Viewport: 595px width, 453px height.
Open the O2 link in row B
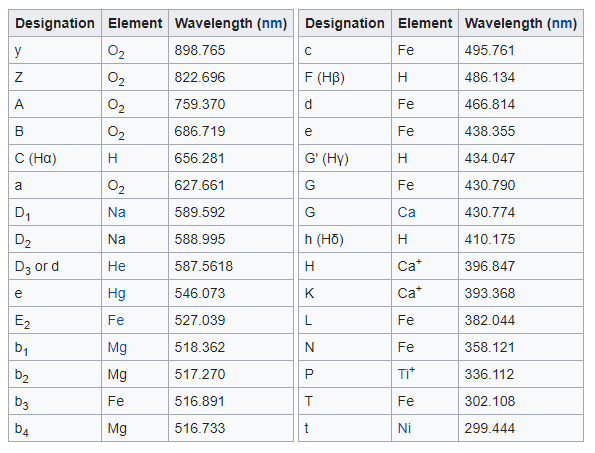(x=116, y=132)
